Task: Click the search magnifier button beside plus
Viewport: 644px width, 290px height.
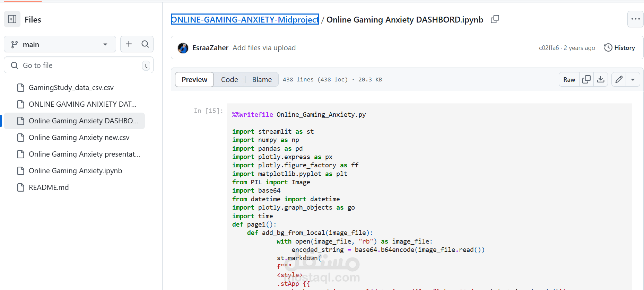Action: [145, 44]
